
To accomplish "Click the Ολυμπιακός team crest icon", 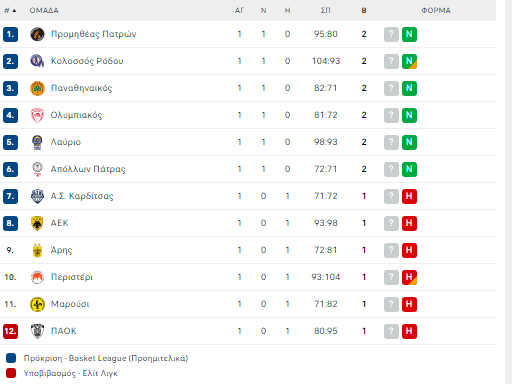I will point(37,115).
